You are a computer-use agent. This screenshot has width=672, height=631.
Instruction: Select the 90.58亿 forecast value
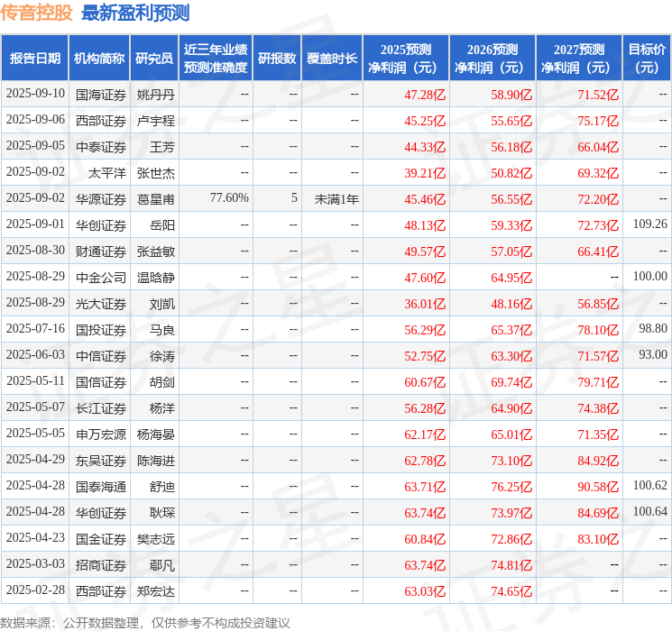tap(598, 487)
